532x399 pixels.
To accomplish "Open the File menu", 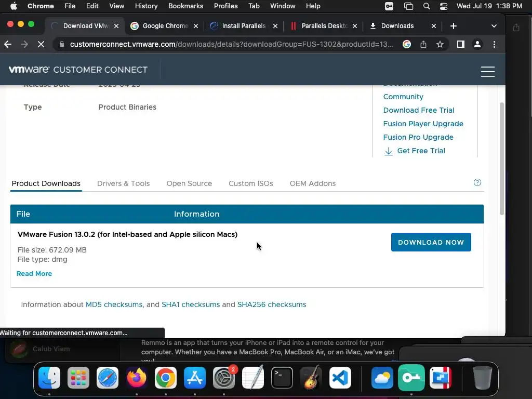I will (70, 6).
